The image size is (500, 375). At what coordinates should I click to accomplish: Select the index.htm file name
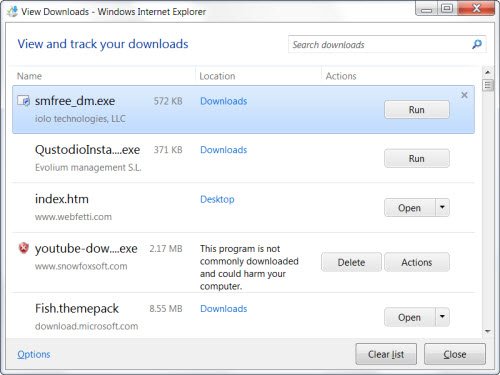tap(62, 199)
